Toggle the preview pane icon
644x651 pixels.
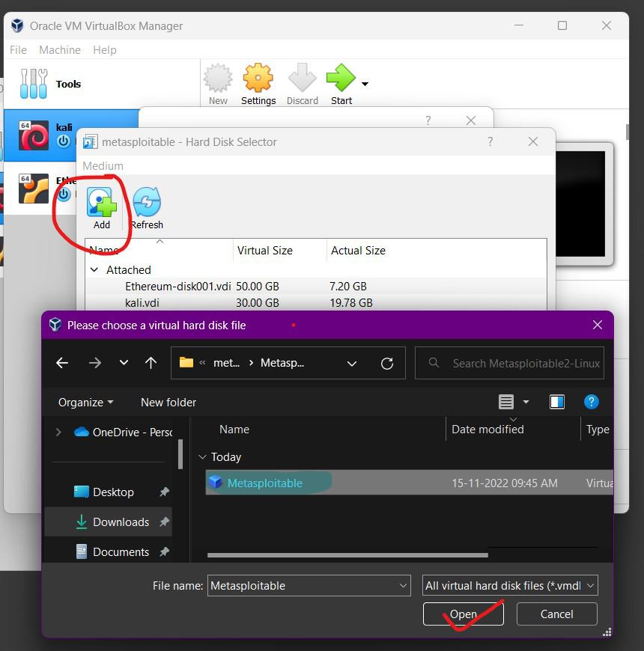pos(556,402)
